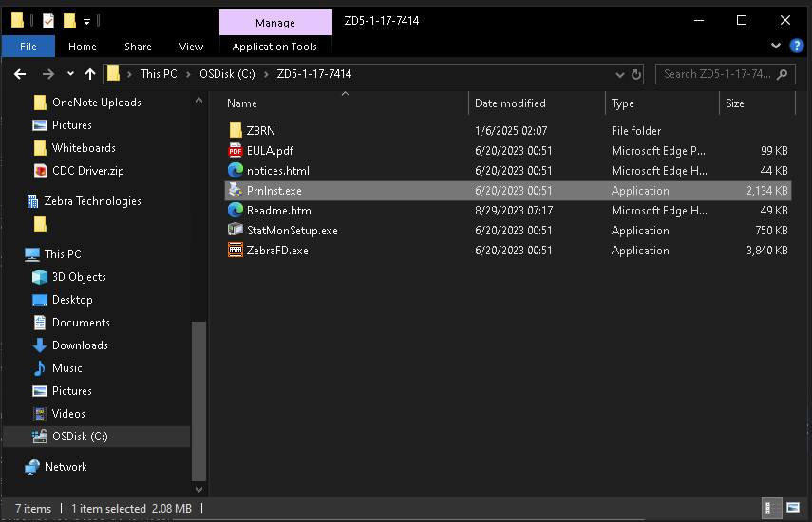Select Downloads in the navigation pane
Viewport: 812px width, 522px height.
point(80,345)
